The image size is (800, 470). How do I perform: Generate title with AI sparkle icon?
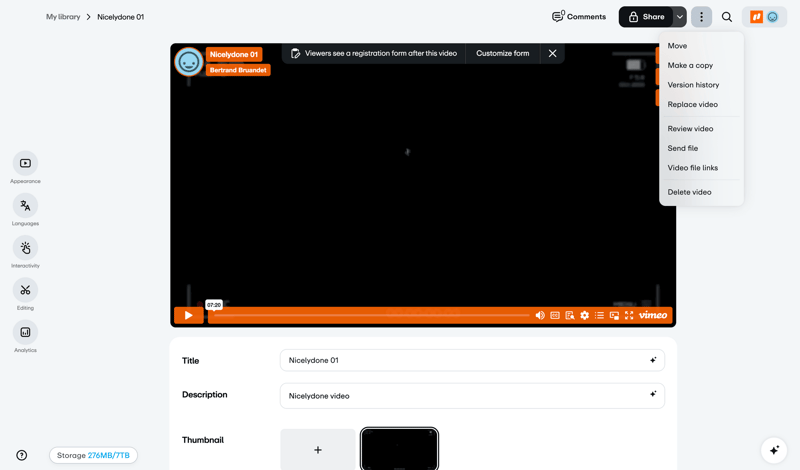(653, 360)
